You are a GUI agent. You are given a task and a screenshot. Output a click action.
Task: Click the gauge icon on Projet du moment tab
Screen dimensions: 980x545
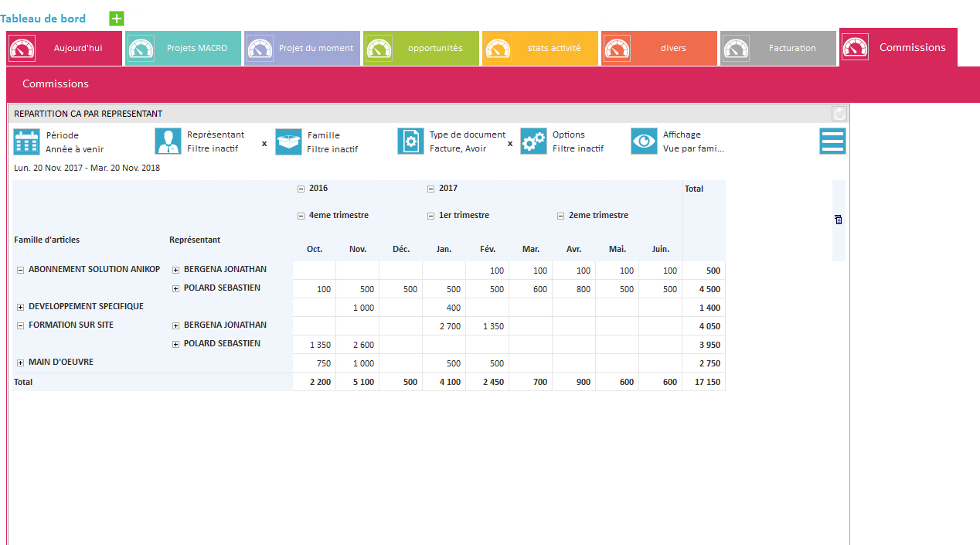pyautogui.click(x=260, y=48)
